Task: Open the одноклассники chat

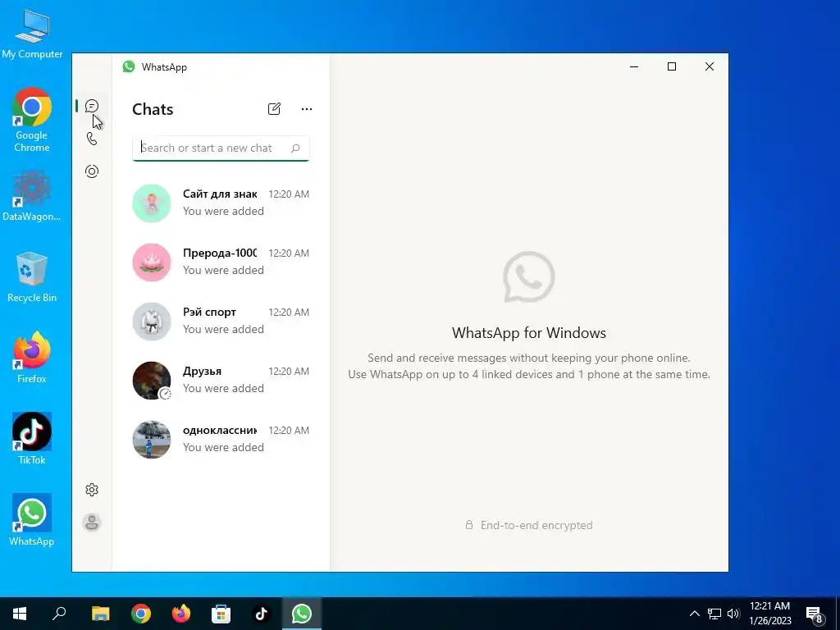Action: (x=221, y=440)
